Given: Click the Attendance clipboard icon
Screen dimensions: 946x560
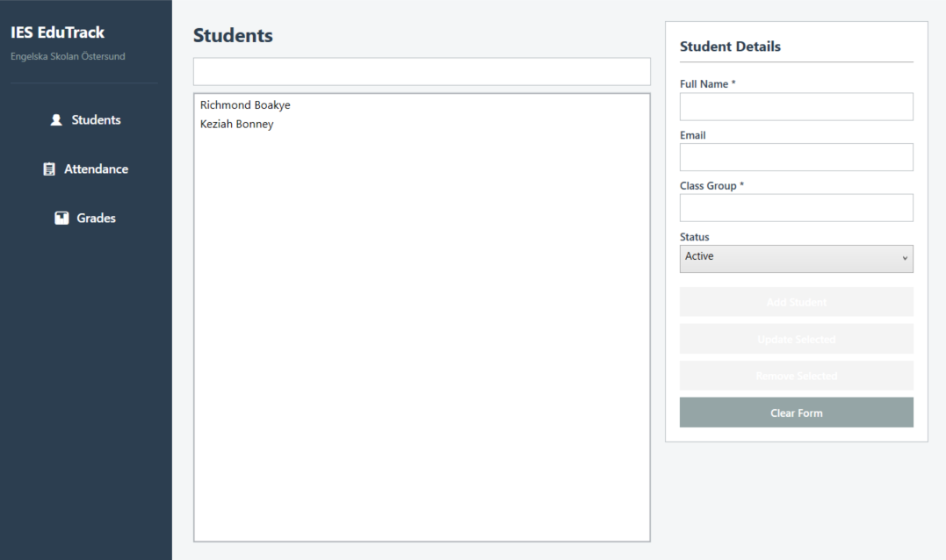Looking at the screenshot, I should (x=49, y=169).
